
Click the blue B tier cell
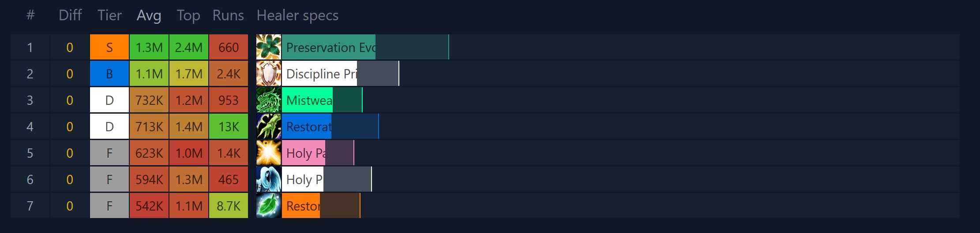pos(109,74)
